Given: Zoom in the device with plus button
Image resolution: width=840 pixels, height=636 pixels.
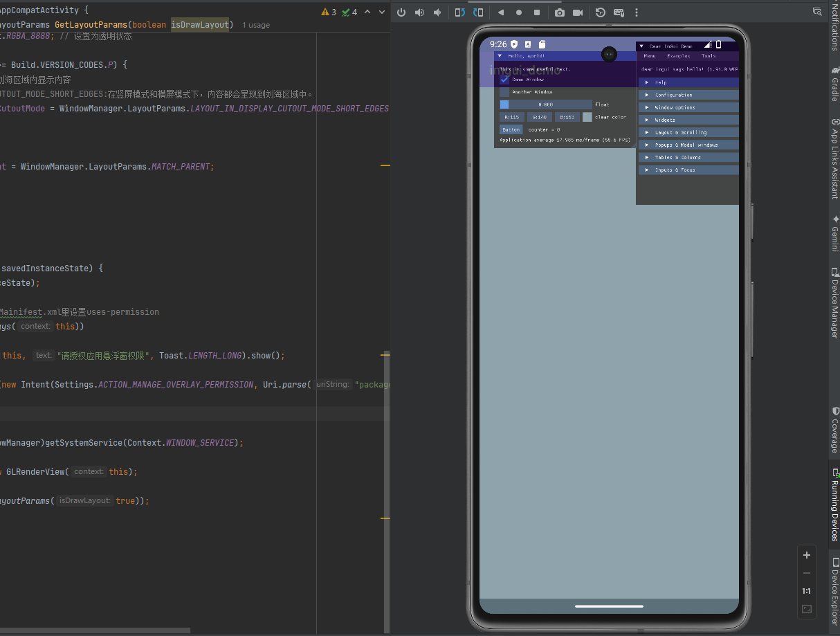Looking at the screenshot, I should (x=806, y=555).
